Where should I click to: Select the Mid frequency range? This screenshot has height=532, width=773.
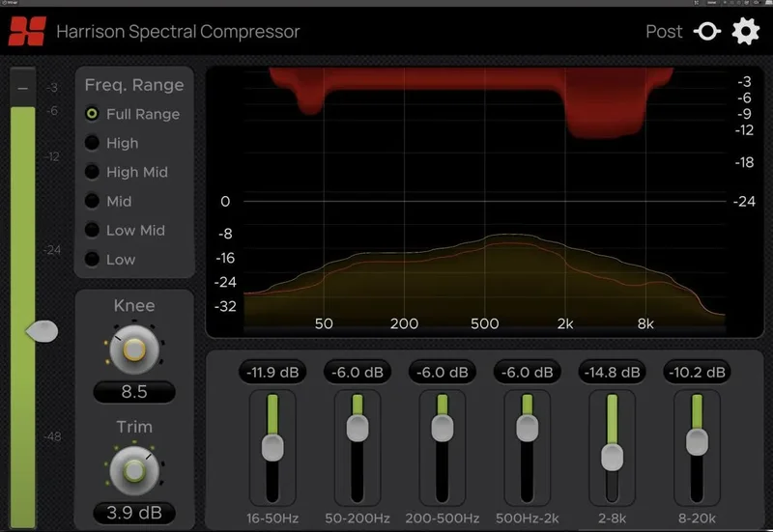point(108,201)
